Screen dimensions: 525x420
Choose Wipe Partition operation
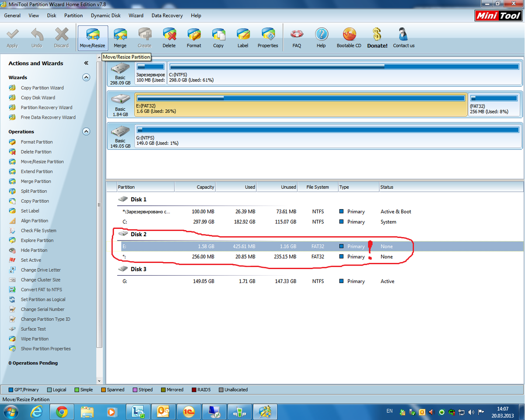point(35,339)
